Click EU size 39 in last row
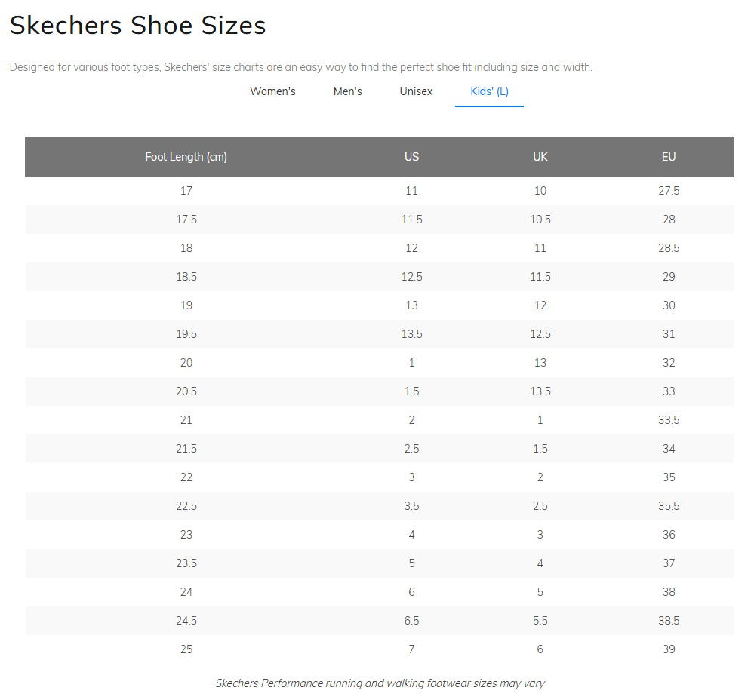This screenshot has height=700, width=751. click(669, 649)
